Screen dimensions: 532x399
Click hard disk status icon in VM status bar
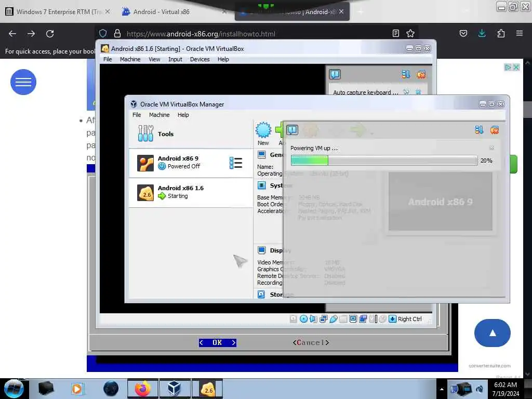pyautogui.click(x=293, y=318)
